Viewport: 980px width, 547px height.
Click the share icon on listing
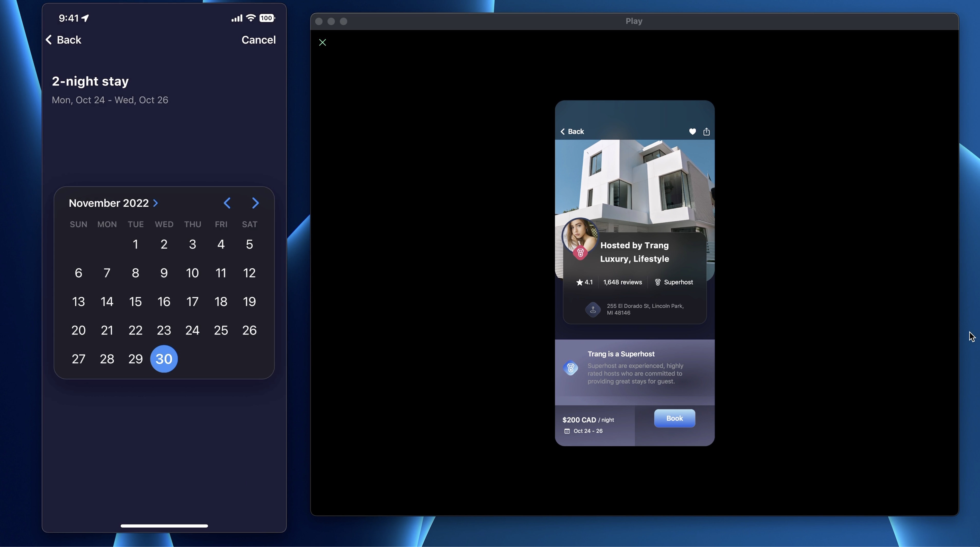click(707, 132)
